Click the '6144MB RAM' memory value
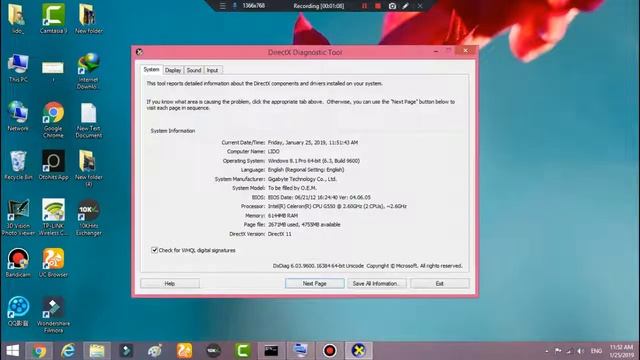Viewport: 640px width, 360px height. click(283, 216)
